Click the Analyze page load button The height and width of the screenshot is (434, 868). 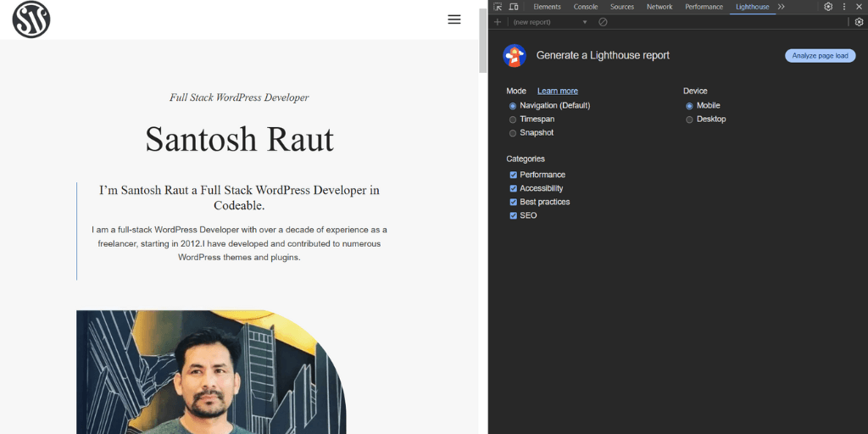coord(820,55)
